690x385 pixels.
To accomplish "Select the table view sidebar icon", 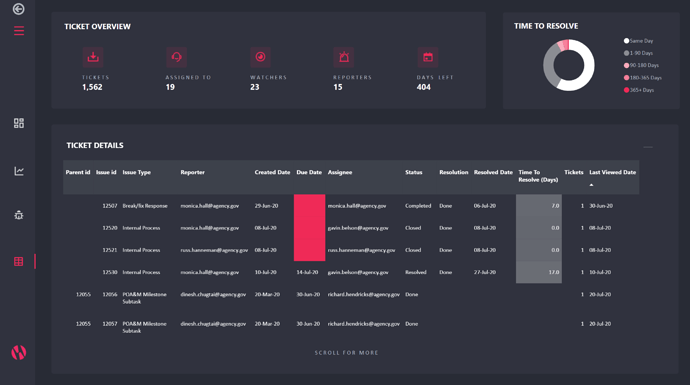I will pos(18,261).
